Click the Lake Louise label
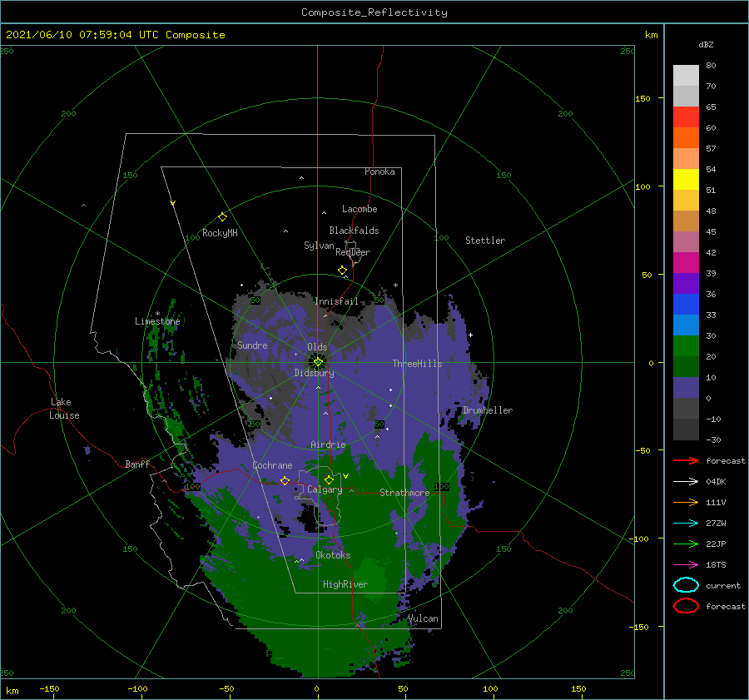Viewport: 749px width, 700px height. [64, 409]
